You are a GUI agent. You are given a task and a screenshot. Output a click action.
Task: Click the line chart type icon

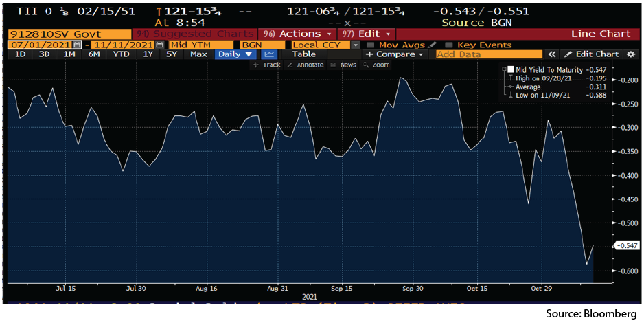click(x=270, y=54)
